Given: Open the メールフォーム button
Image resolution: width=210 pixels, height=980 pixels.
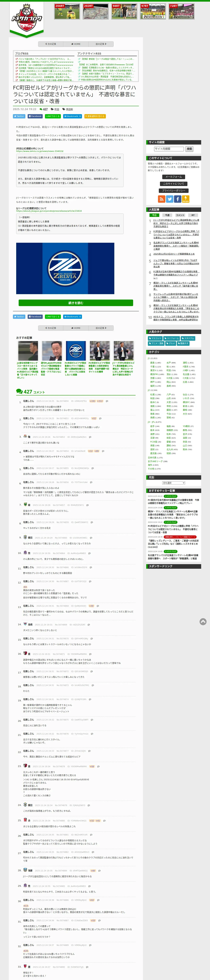Looking at the screenshot, I should coord(174,177).
